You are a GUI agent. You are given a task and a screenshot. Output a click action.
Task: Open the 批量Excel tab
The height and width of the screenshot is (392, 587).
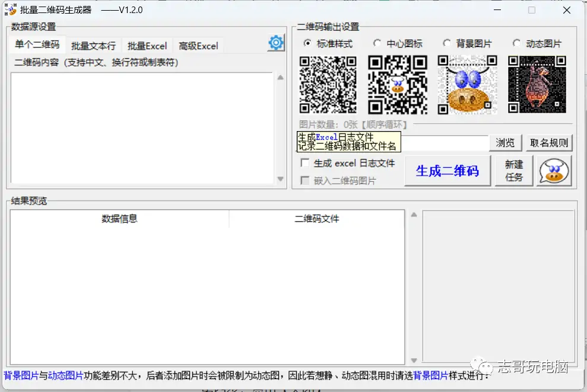[x=147, y=46]
